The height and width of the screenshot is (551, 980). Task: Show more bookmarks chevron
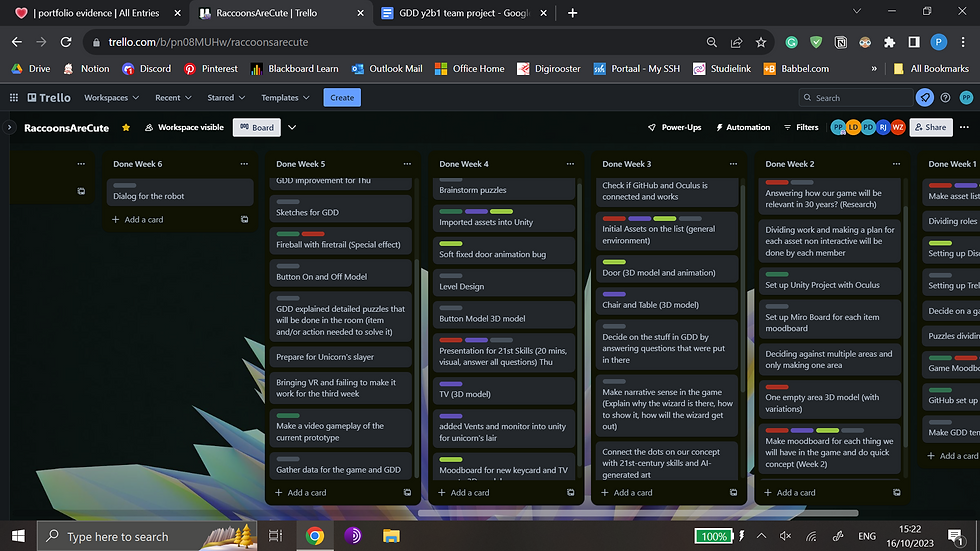[x=874, y=69]
